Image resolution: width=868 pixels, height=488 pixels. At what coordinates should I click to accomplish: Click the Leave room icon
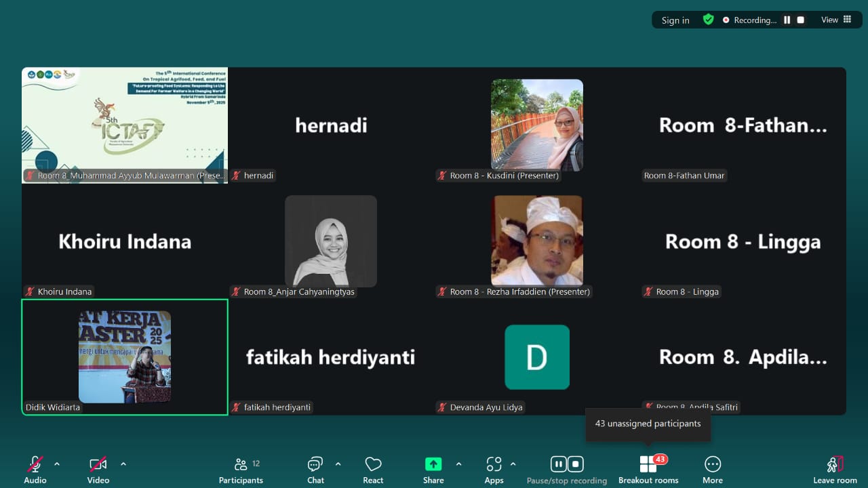(835, 465)
